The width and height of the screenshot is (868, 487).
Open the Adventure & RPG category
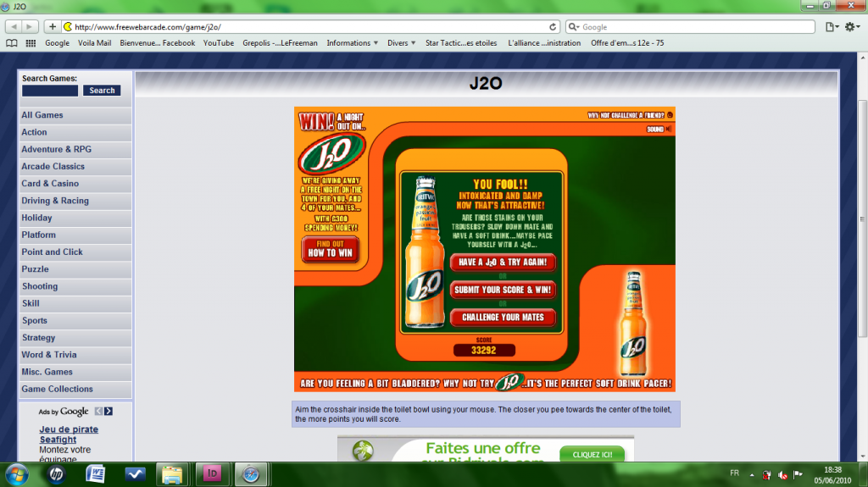click(75, 149)
